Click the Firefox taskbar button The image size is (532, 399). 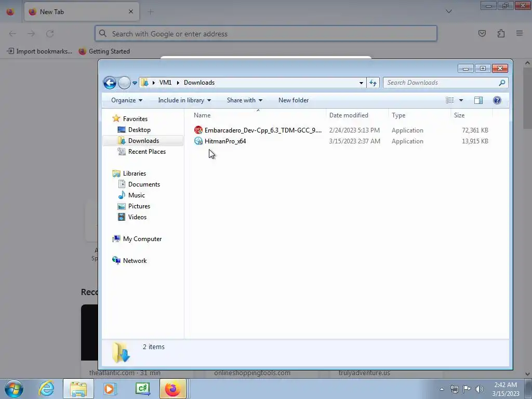coord(173,389)
